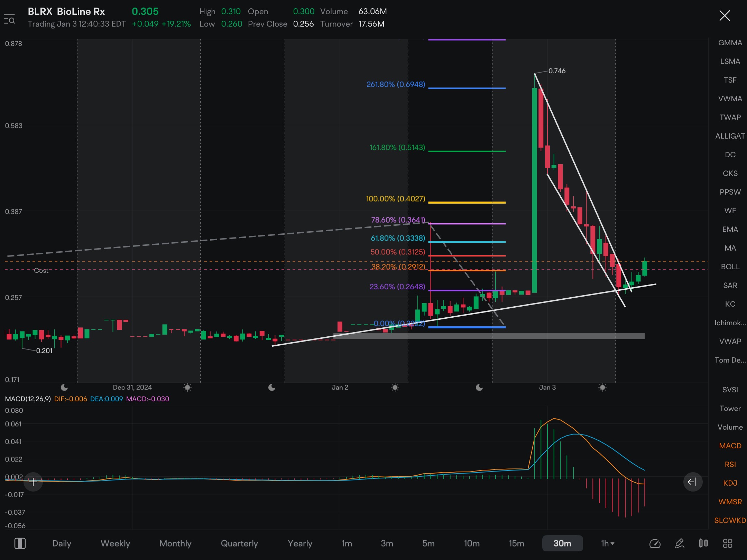The height and width of the screenshot is (560, 747).
Task: Enable the DC indicator
Action: [x=730, y=155]
